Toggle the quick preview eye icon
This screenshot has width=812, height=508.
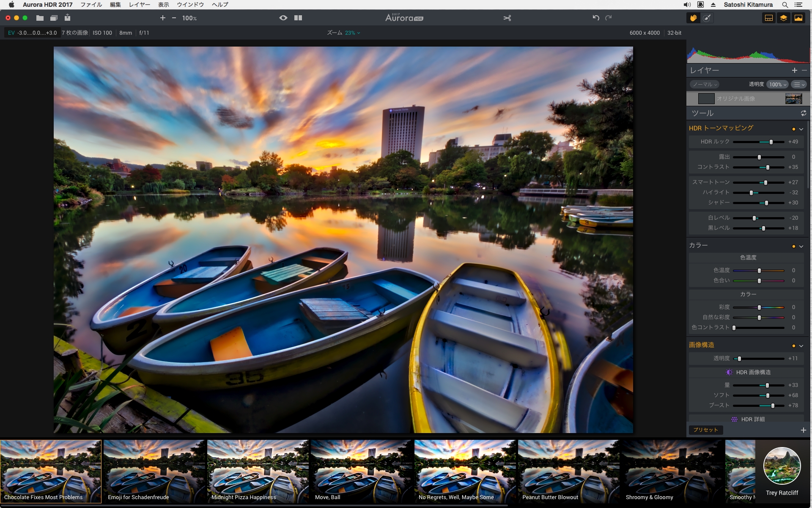pyautogui.click(x=283, y=18)
